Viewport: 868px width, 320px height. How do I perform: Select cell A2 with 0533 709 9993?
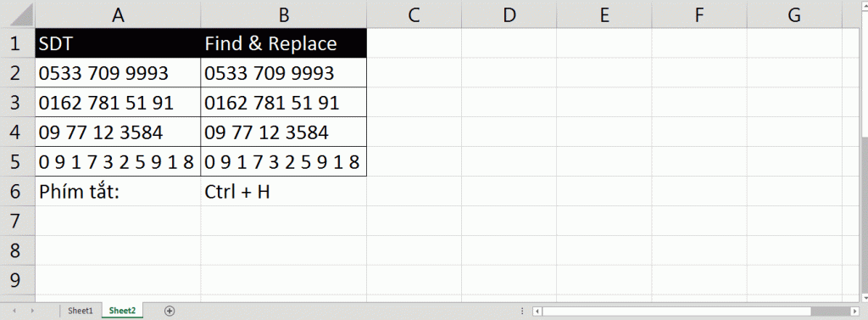click(118, 73)
